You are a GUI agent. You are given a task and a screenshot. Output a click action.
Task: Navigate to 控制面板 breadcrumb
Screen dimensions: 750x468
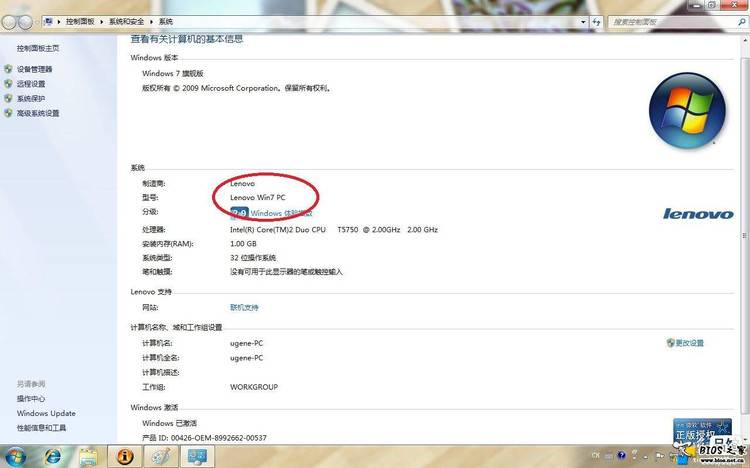pyautogui.click(x=80, y=22)
